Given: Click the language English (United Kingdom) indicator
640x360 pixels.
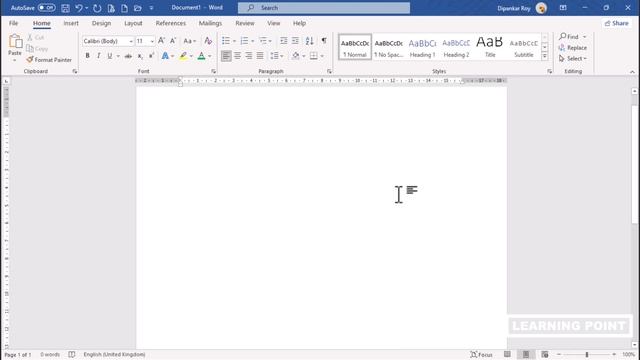Looking at the screenshot, I should [114, 354].
